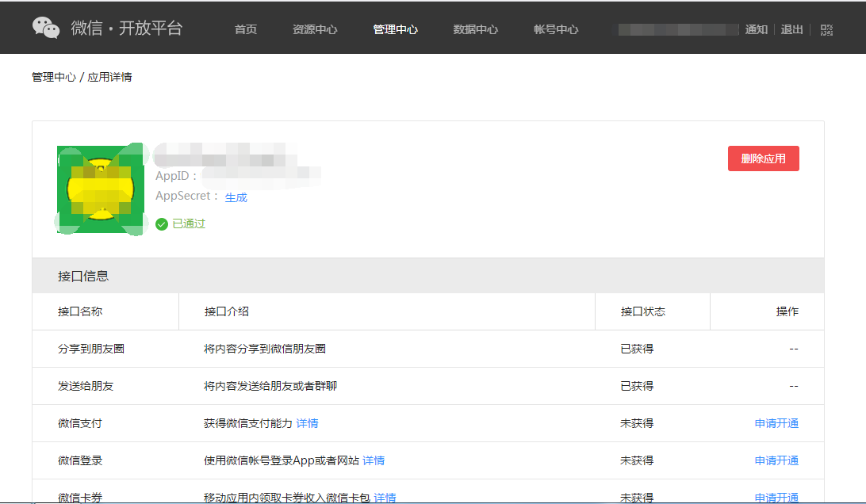Image resolution: width=866 pixels, height=504 pixels.
Task: Click description 获得微信支付能力
Action: (x=248, y=423)
